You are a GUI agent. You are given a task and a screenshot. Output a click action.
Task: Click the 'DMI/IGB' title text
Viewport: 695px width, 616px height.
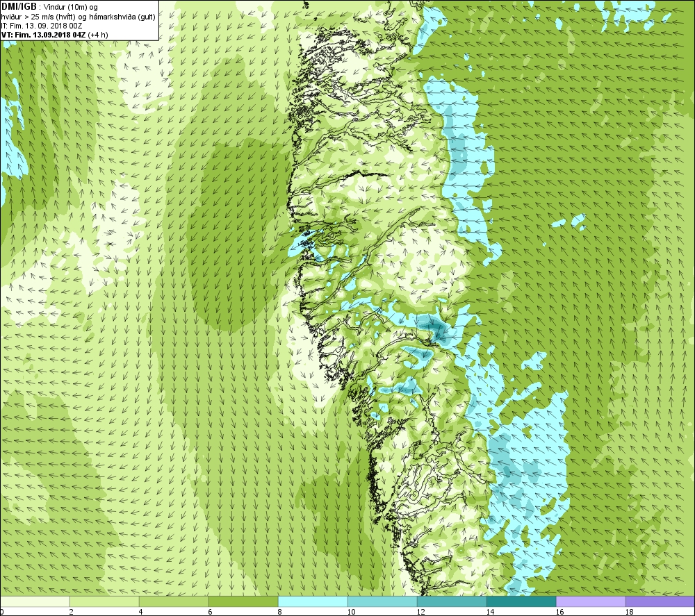(19, 7)
